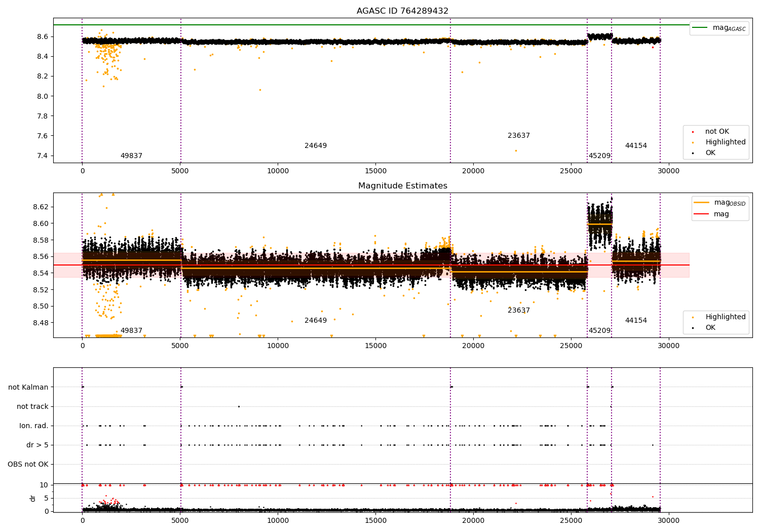Click x-axis tick 25000 under Magnitude Estimates plot

pos(571,346)
